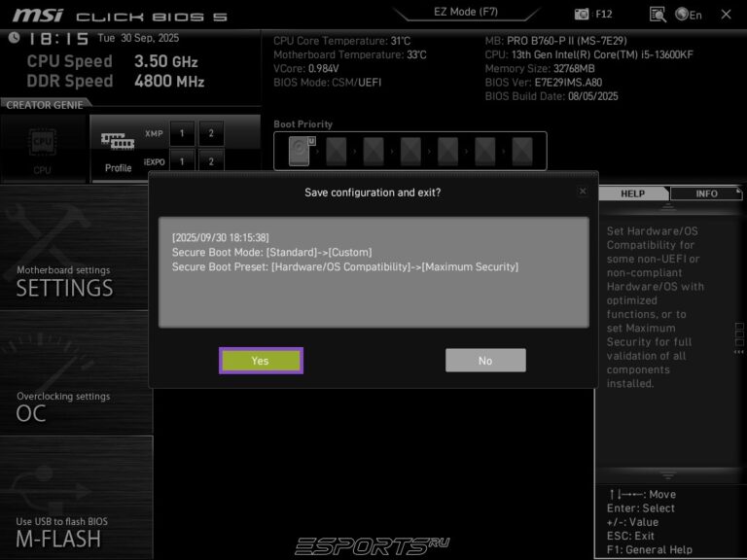The image size is (747, 560).
Task: Open the HELP tab
Action: coord(632,193)
